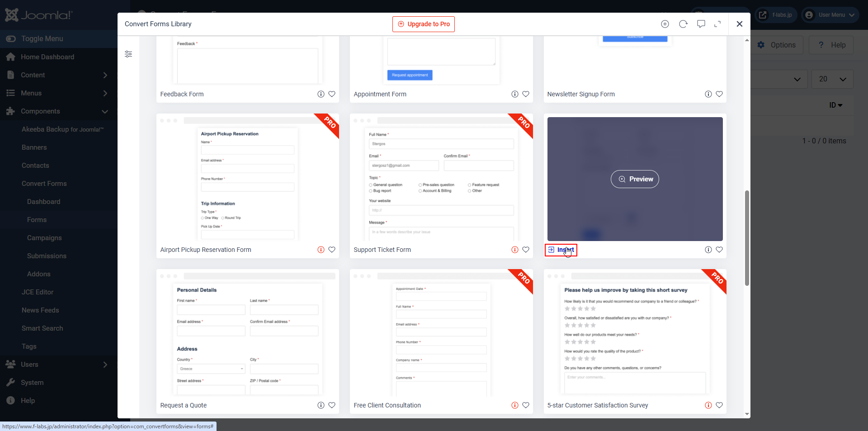This screenshot has width=868, height=431.
Task: Show info for Support Ticket Form
Action: (x=514, y=250)
